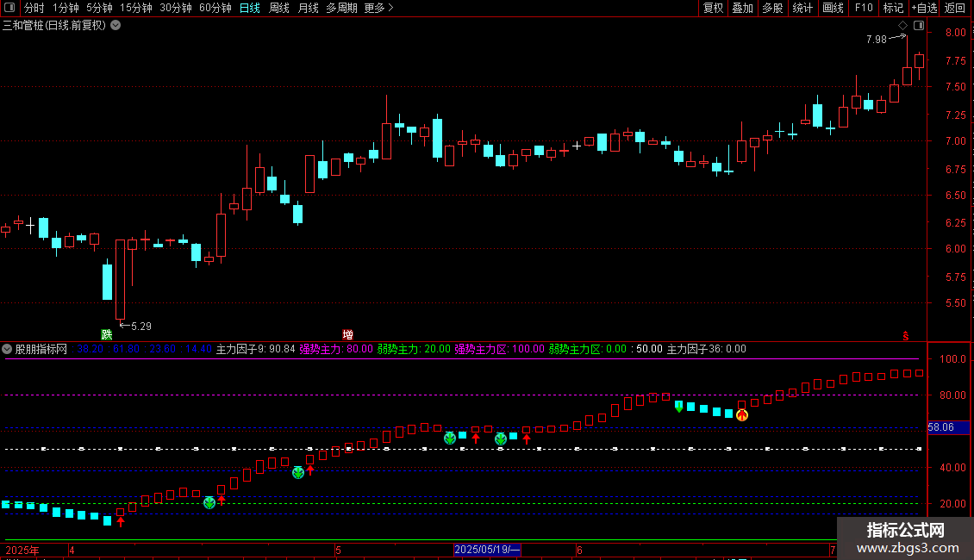Viewport: 974px width, 560px height.
Task: Click 返回 to go back
Action: (x=955, y=8)
